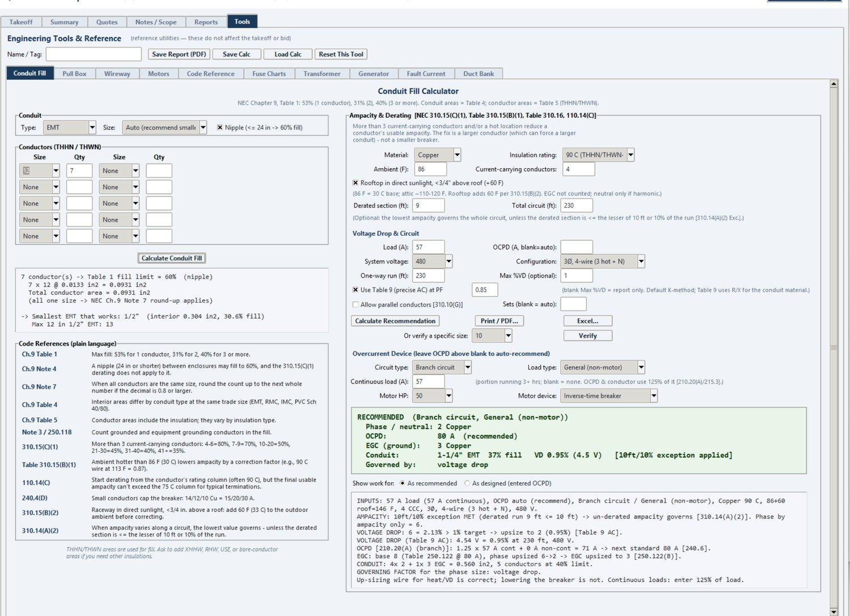Open the Load type dropdown
The image size is (850, 616).
tap(603, 367)
